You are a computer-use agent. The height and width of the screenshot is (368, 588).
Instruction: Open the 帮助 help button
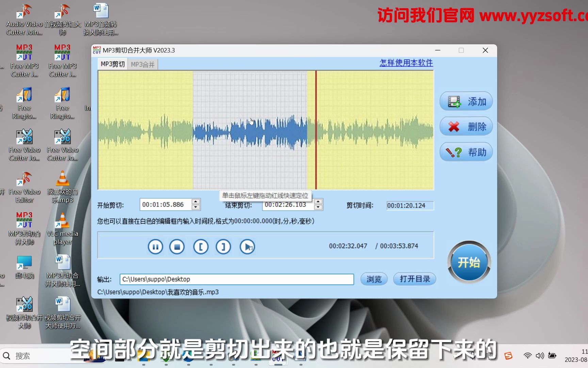click(x=466, y=152)
